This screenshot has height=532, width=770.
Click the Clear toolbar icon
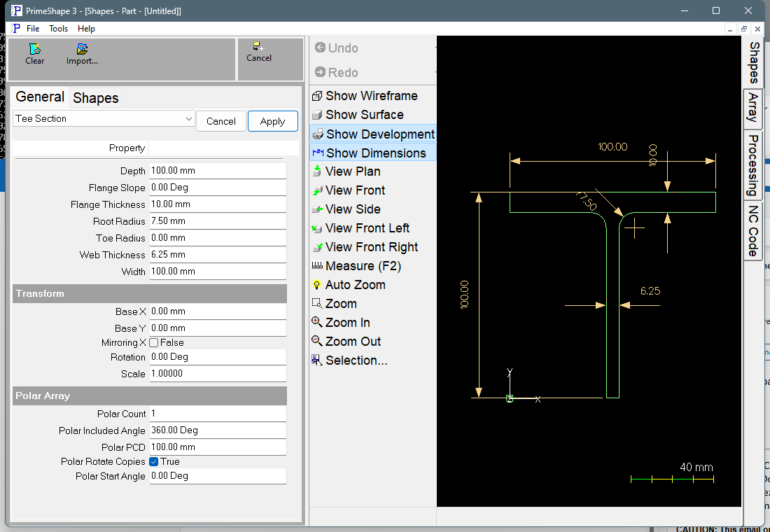[x=35, y=54]
